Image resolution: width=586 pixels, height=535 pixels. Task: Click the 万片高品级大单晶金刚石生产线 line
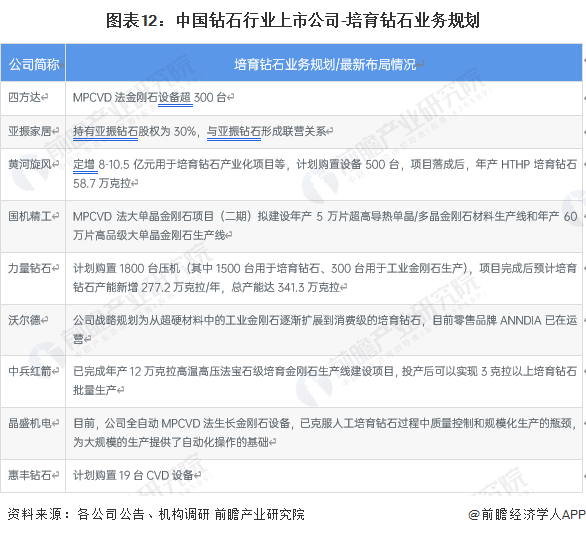click(149, 235)
